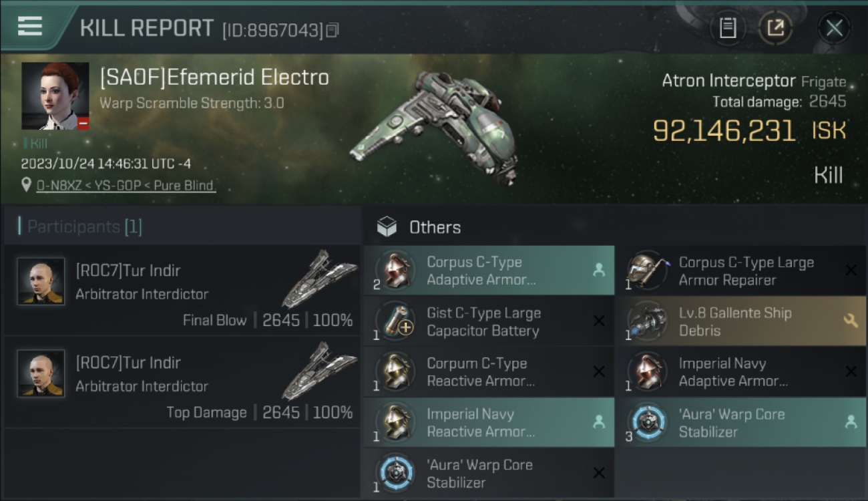Select Corpus C-Type Large Armor Repairer icon

(646, 271)
